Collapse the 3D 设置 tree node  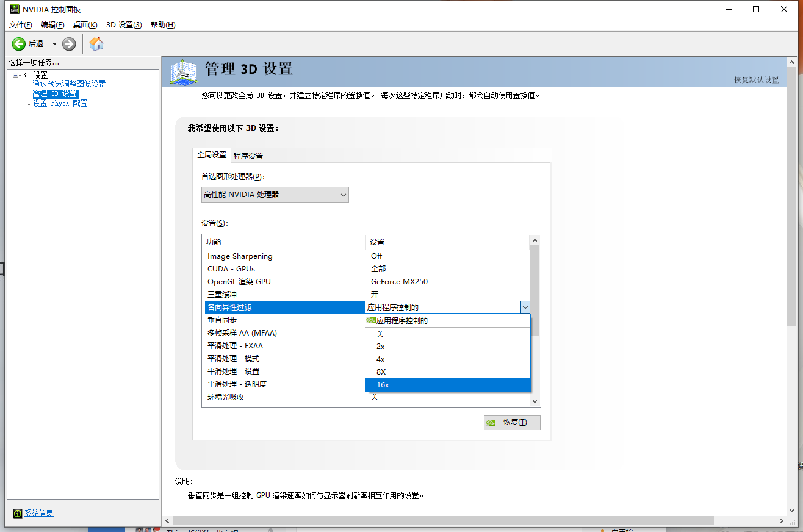coord(15,75)
